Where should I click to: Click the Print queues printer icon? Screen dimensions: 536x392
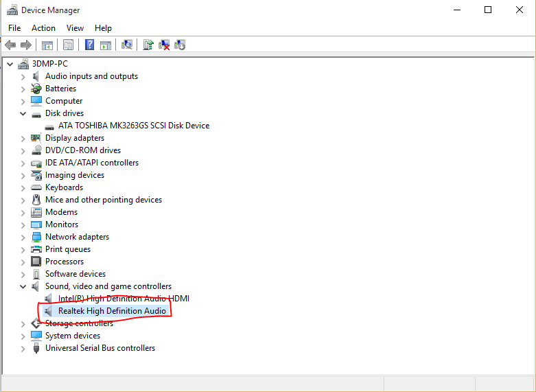[x=36, y=249]
